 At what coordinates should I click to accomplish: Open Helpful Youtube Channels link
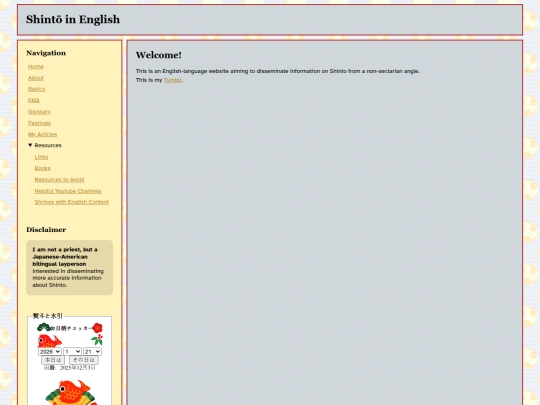(x=68, y=191)
